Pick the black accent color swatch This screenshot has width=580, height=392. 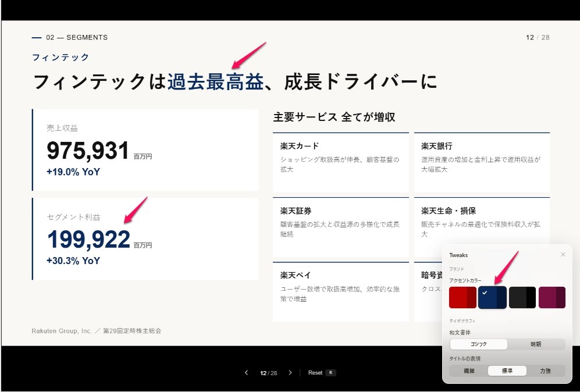[x=522, y=297]
